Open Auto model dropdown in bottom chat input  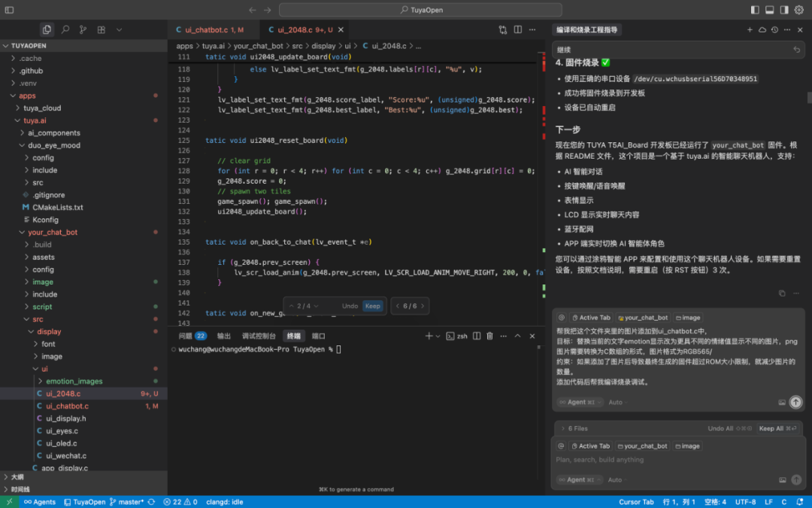pos(617,480)
